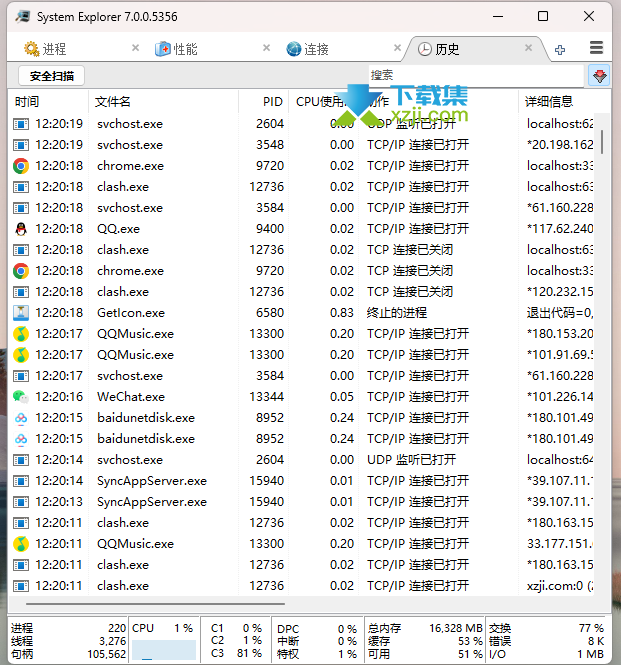
Task: Click the svchost icon at 12:20:19 PID 2604
Action: pyautogui.click(x=21, y=124)
